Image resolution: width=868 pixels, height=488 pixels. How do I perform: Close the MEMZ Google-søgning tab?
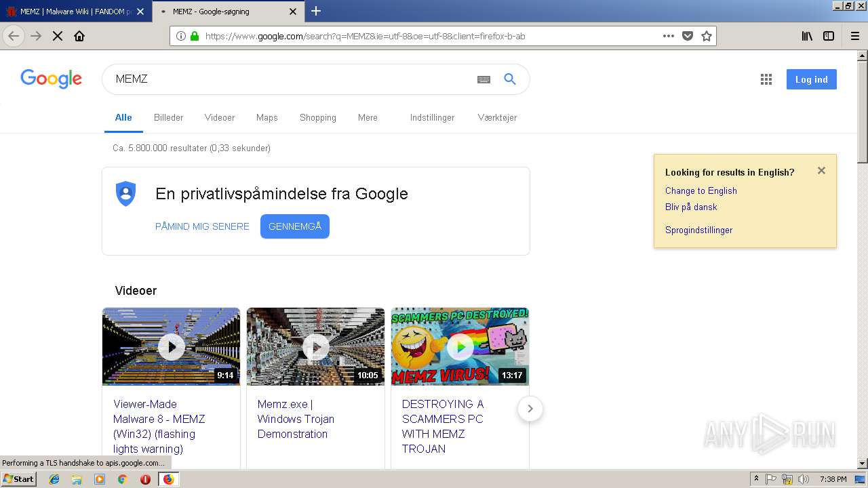[293, 12]
